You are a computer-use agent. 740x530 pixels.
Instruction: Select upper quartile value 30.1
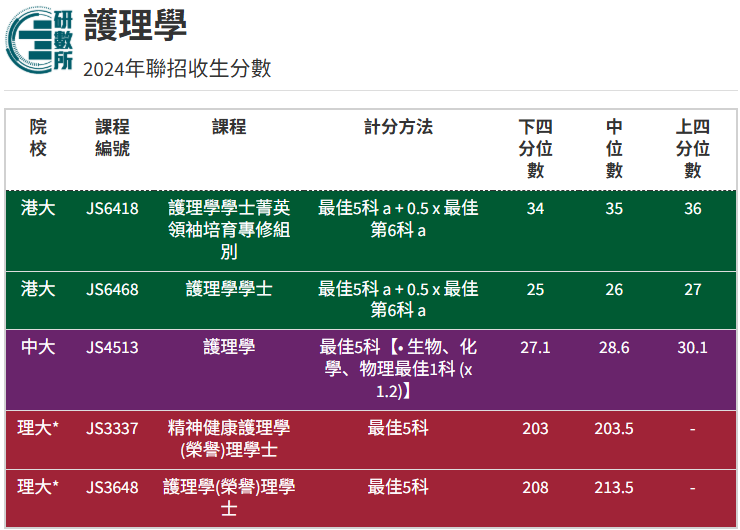(692, 348)
